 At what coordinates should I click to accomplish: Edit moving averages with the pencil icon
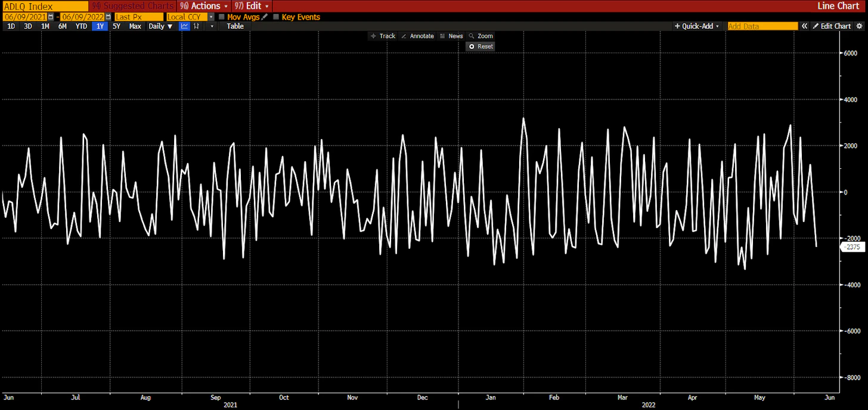coord(264,17)
